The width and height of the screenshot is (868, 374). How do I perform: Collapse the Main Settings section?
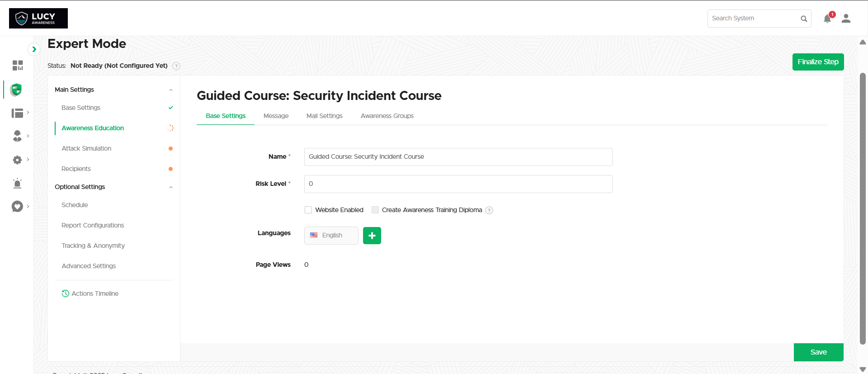170,90
